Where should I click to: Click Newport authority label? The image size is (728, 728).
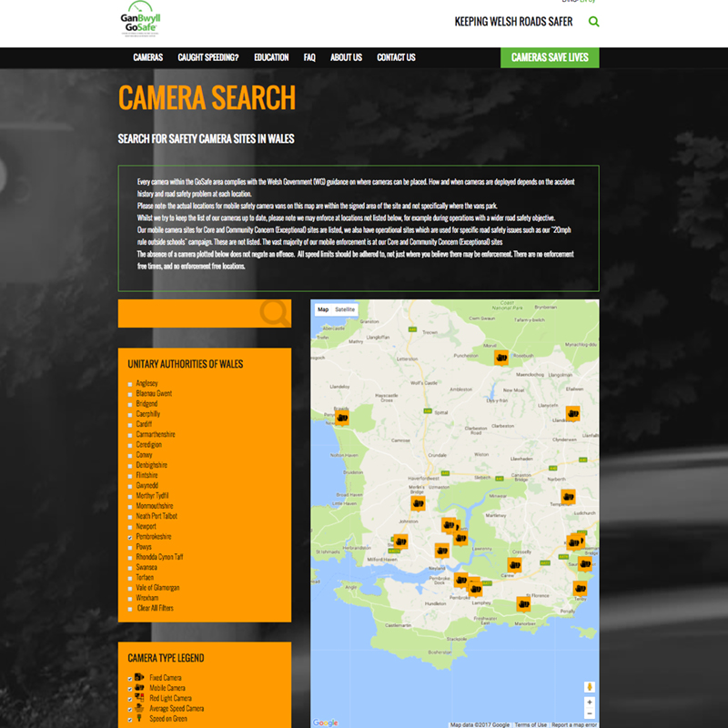coord(146,527)
